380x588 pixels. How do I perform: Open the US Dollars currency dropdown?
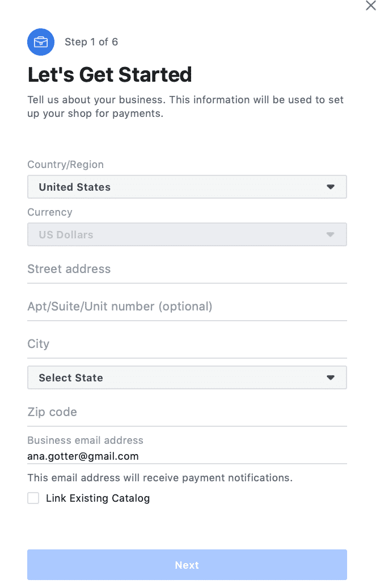click(x=187, y=234)
